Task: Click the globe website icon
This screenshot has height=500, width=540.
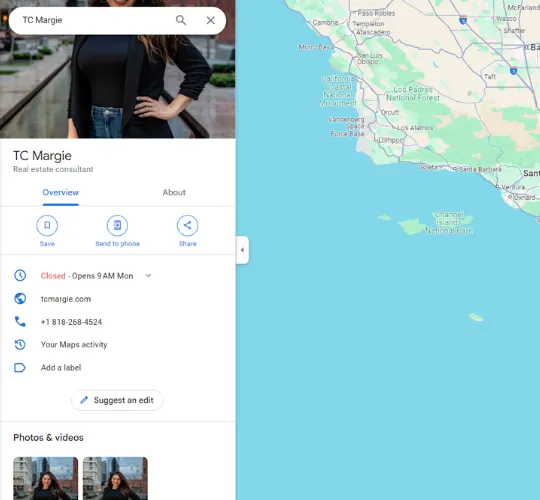Action: coord(20,299)
